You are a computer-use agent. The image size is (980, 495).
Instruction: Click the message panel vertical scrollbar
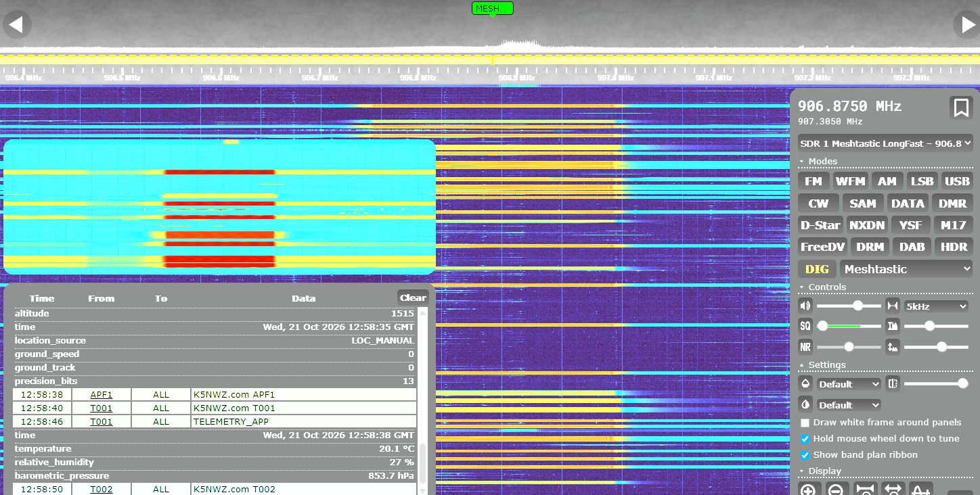(423, 402)
